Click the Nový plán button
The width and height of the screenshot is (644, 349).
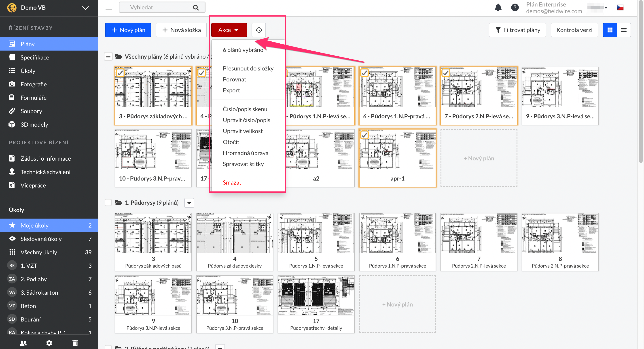128,30
